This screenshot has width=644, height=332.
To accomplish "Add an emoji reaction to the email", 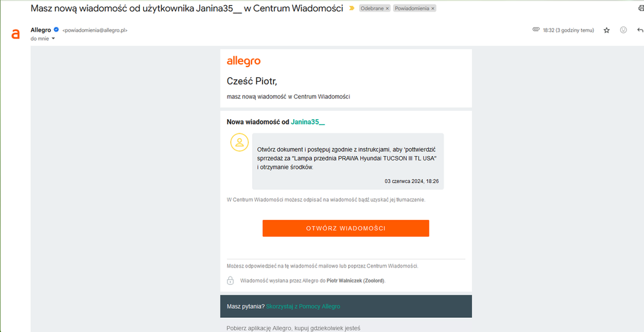I will pos(623,30).
